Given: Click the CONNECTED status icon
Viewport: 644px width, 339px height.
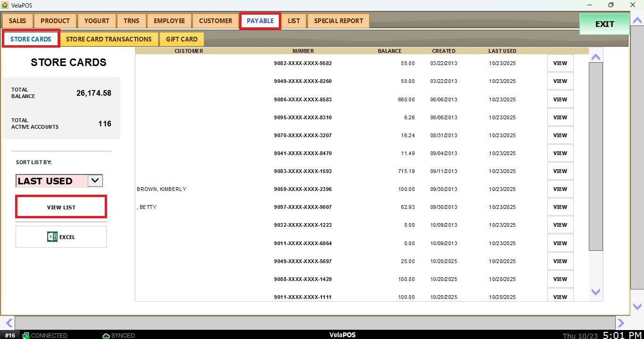Looking at the screenshot, I should (26, 335).
